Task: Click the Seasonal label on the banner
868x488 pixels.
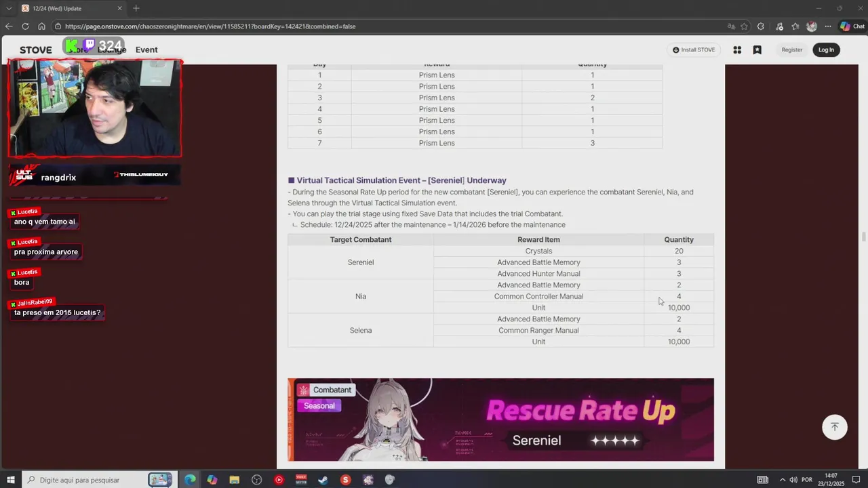Action: coord(319,406)
